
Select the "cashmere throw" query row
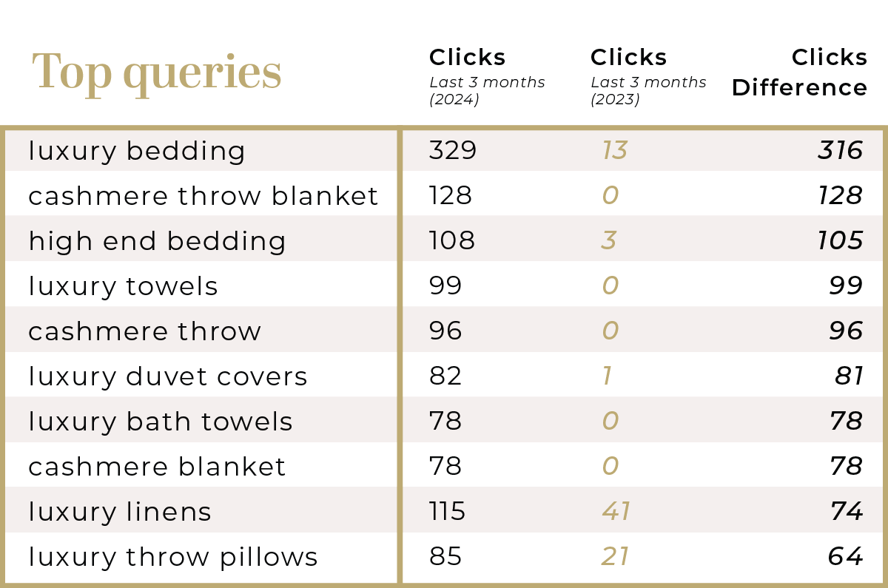(x=144, y=331)
